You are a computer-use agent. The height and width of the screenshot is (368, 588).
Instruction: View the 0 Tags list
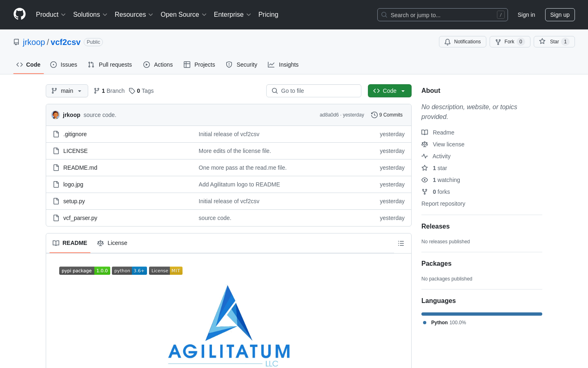point(141,91)
